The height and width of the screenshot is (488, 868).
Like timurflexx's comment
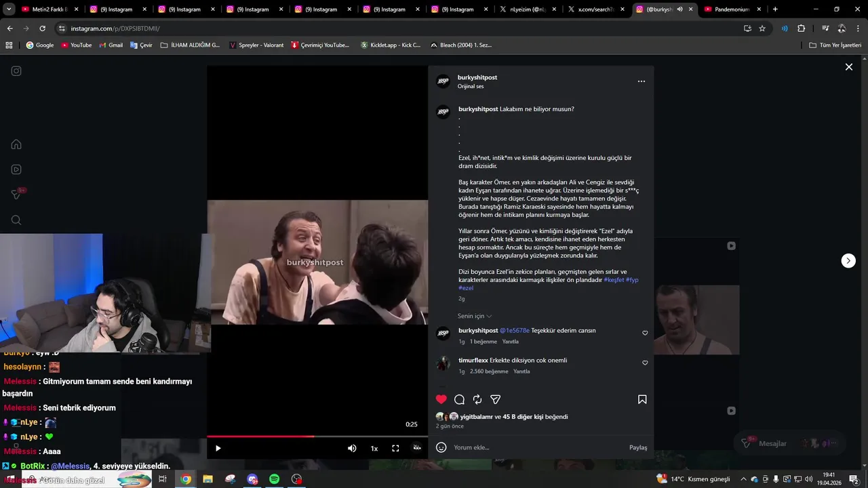(x=645, y=363)
